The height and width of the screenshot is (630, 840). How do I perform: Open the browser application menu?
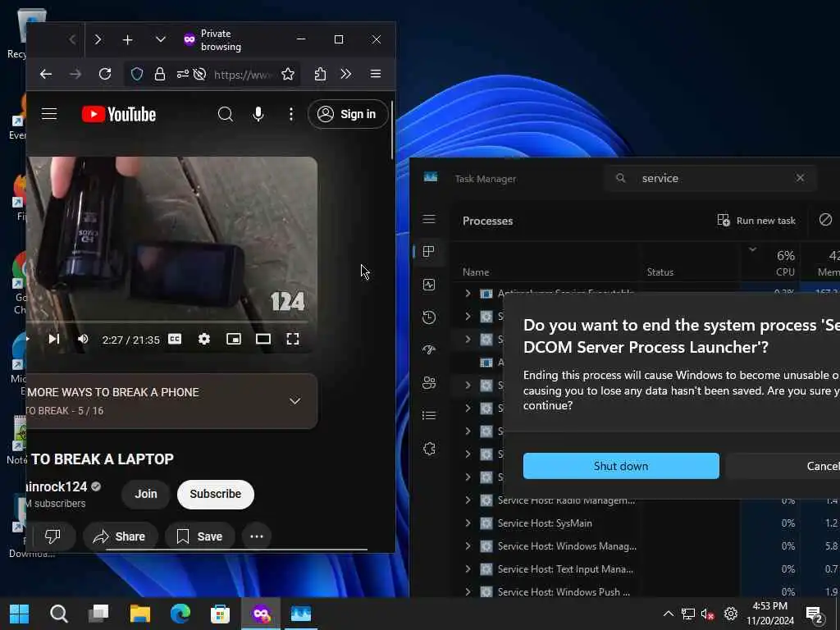(376, 74)
